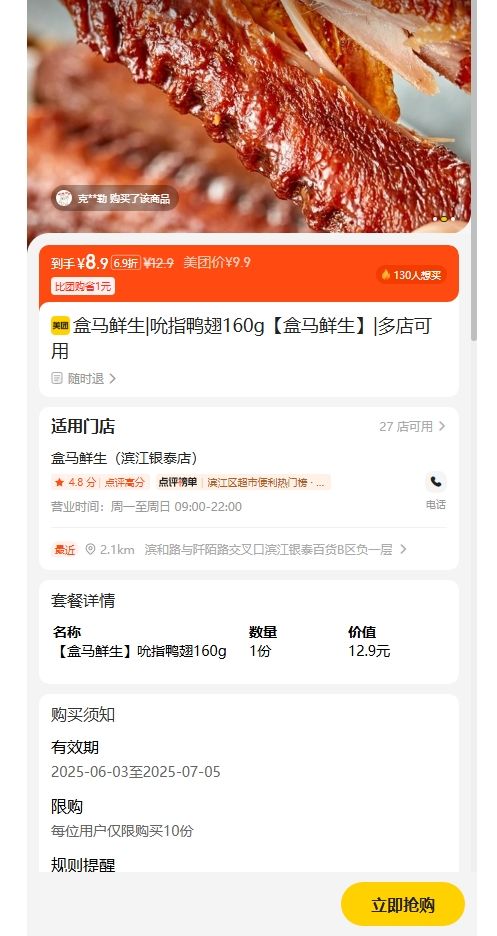Open 盒马鲜生（滨江银泰店）store link
497x936 pixels.
coord(124,458)
